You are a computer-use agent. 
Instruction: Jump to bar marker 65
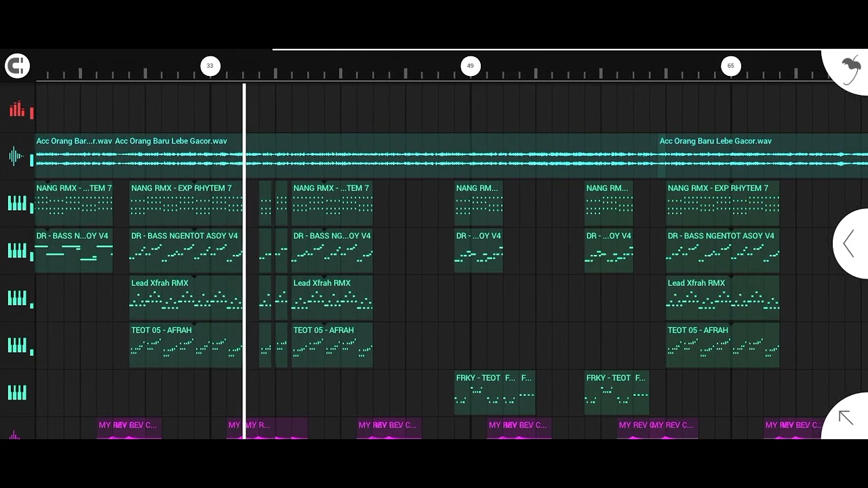pyautogui.click(x=730, y=66)
